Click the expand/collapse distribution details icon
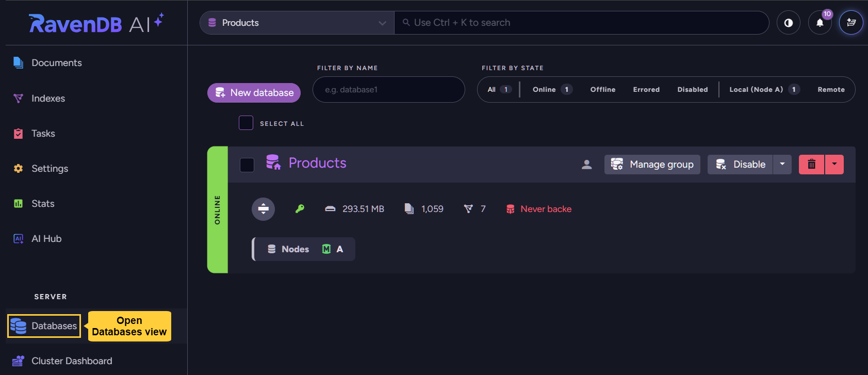 [263, 209]
